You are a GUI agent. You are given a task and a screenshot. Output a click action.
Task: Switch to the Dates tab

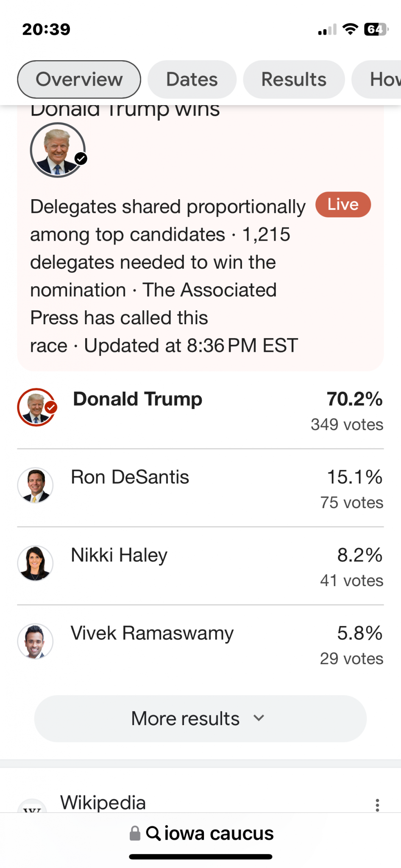[x=192, y=79]
